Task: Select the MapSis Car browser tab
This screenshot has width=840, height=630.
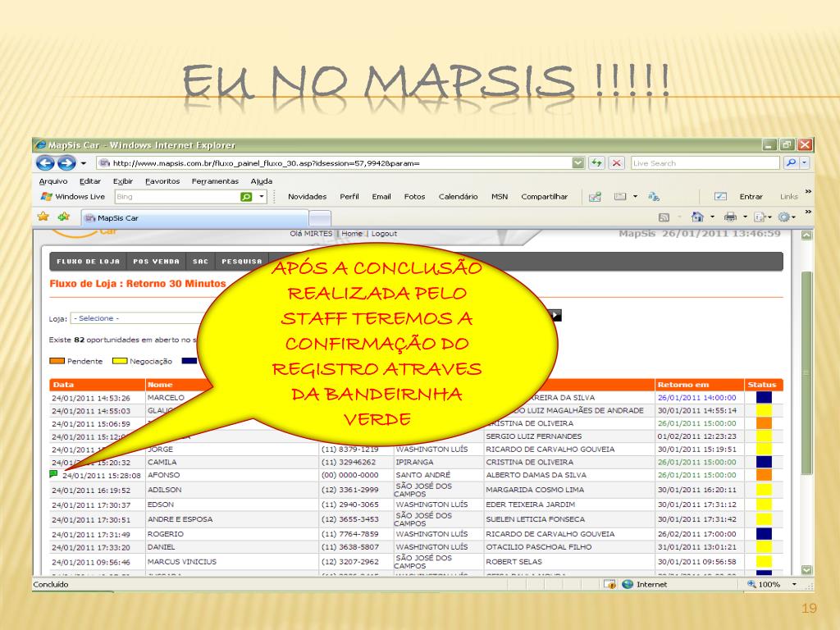Action: tap(194, 218)
